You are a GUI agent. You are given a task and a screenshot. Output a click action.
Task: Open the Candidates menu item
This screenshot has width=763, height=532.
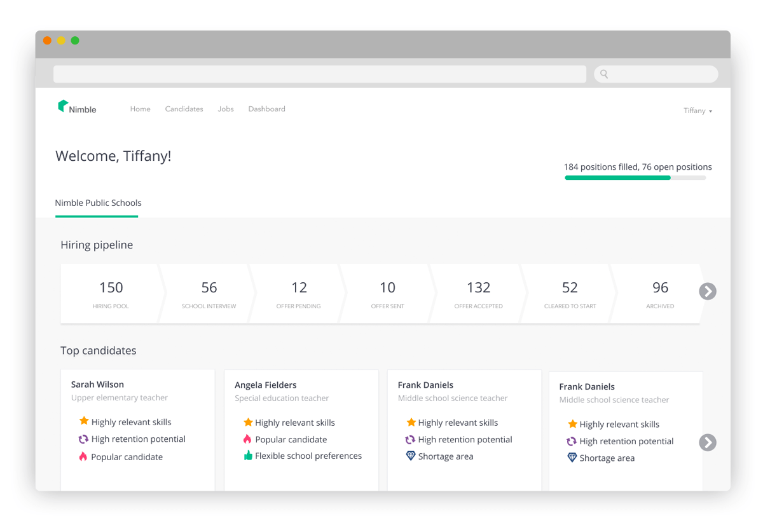184,109
